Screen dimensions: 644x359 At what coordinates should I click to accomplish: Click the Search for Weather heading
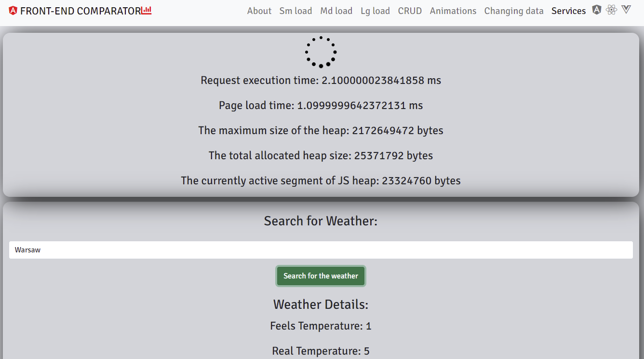click(321, 221)
